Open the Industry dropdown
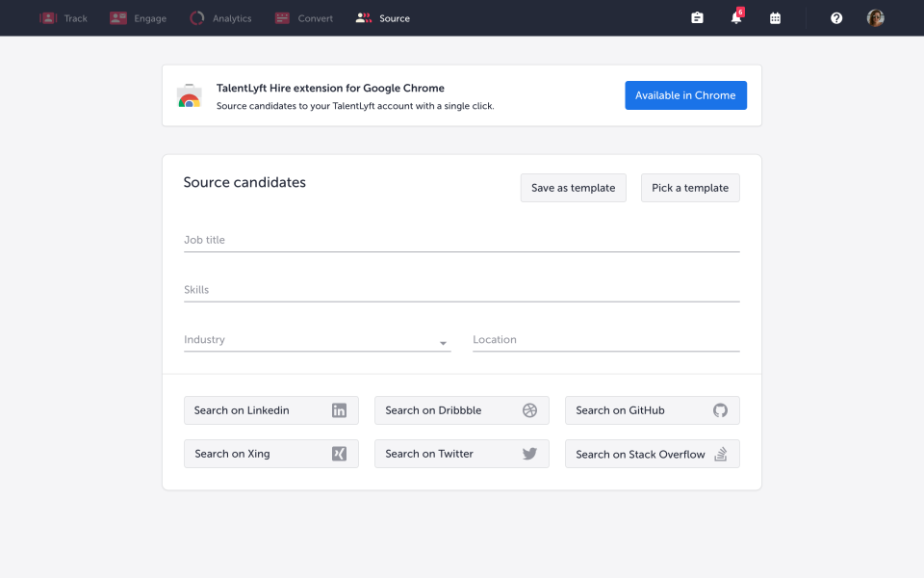Viewport: 924px width, 578px height. (x=443, y=343)
